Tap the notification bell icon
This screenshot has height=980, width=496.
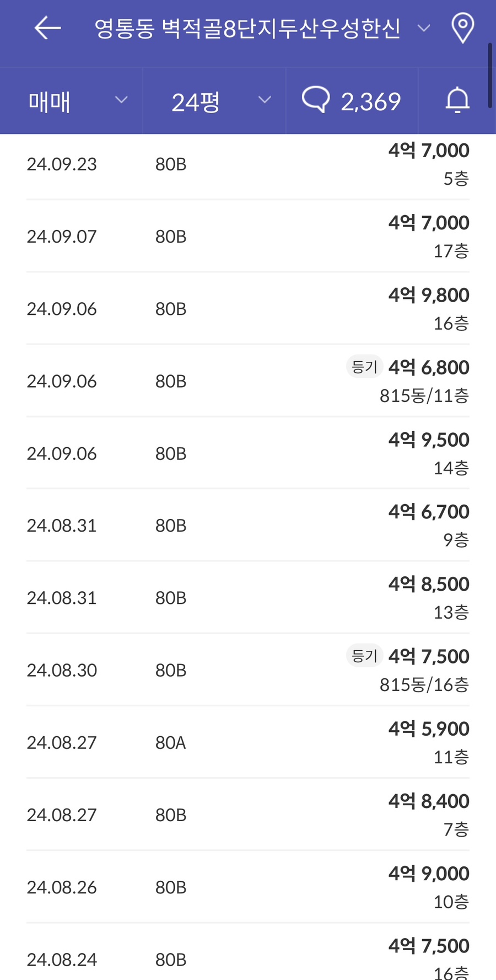click(457, 101)
